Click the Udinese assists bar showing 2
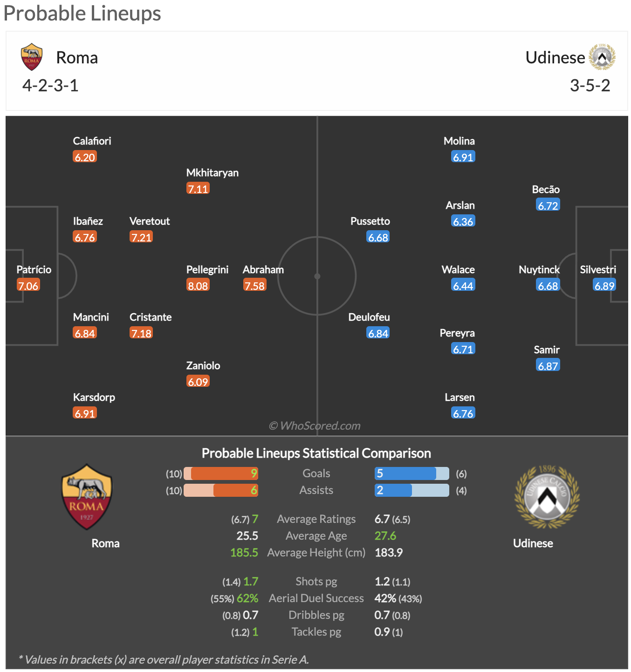This screenshot has width=631, height=672. coord(412,490)
